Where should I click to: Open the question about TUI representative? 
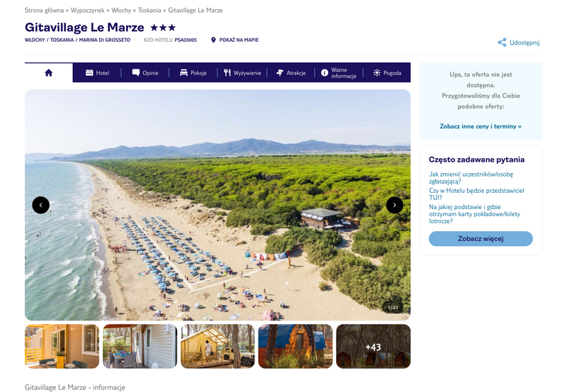(476, 194)
